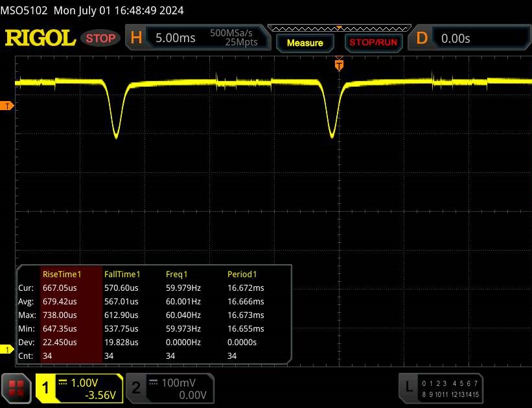Click the RIGOL logo
The width and height of the screenshot is (532, 408).
[40, 38]
